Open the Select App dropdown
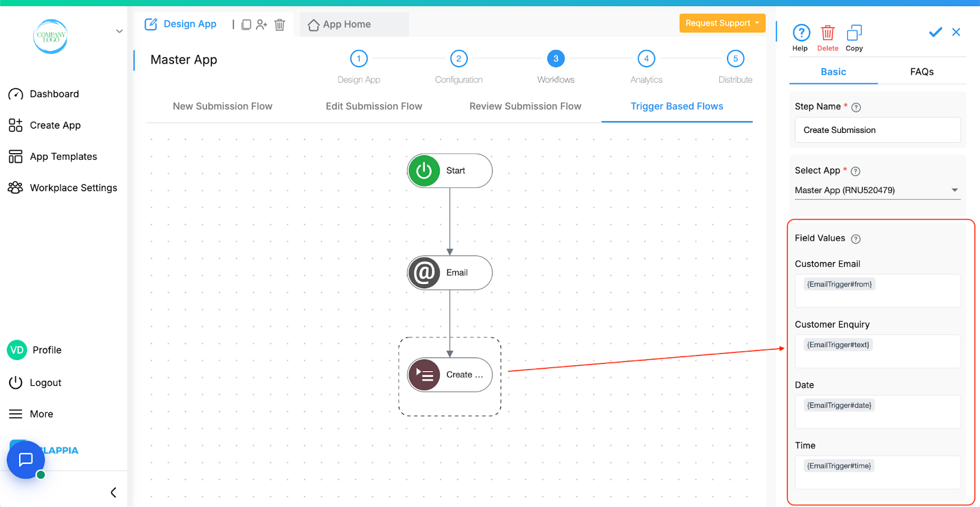980x507 pixels. (878, 190)
